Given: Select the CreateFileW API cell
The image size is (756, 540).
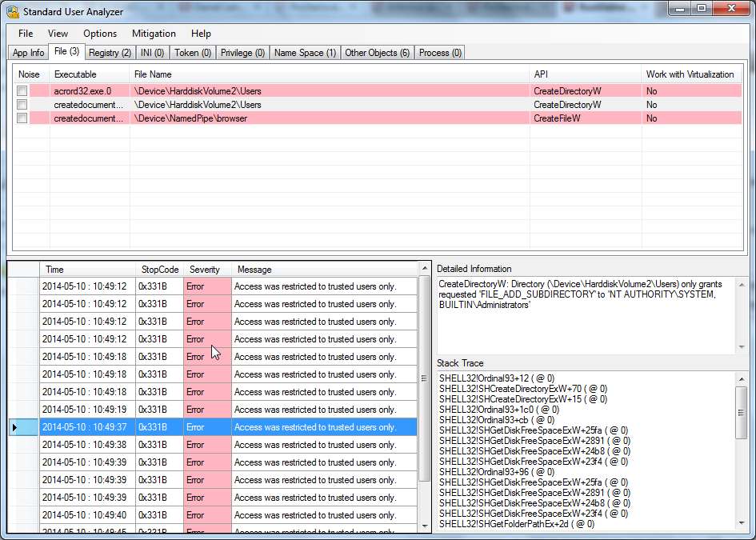Looking at the screenshot, I should click(x=586, y=118).
